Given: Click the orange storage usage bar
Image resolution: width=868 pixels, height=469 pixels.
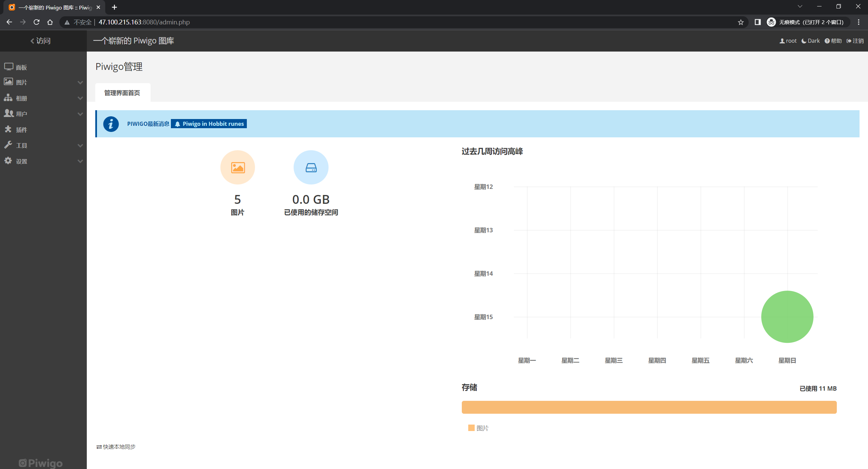Looking at the screenshot, I should (649, 407).
